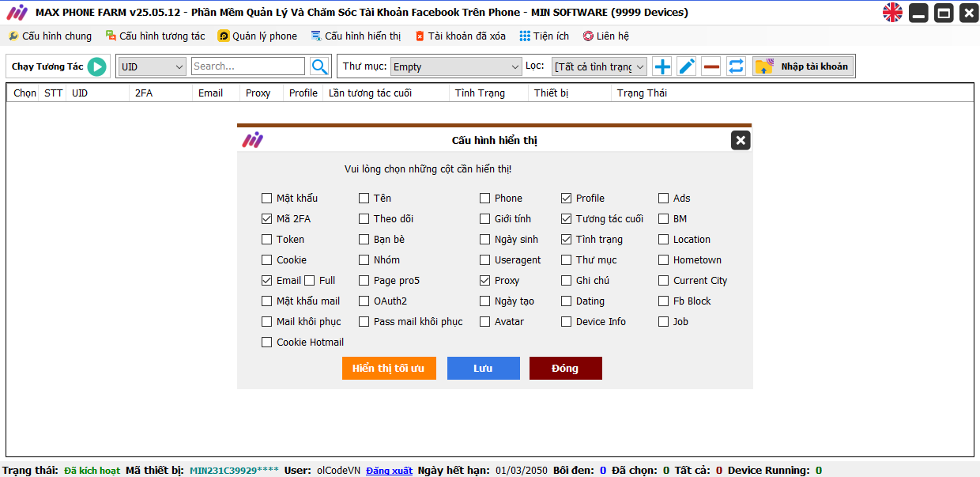Click Nhập tài khoản button
980x477 pixels.
pos(804,66)
